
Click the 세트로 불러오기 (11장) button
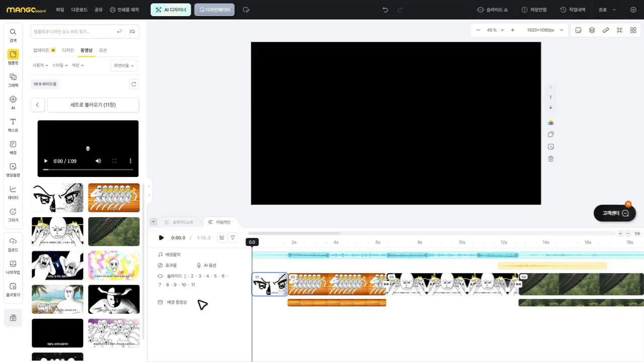(x=93, y=105)
